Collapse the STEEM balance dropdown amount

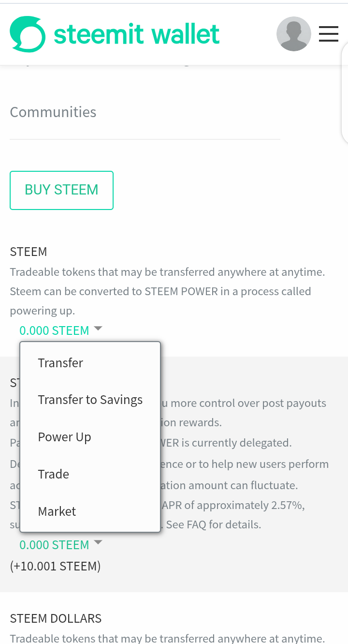(x=54, y=330)
